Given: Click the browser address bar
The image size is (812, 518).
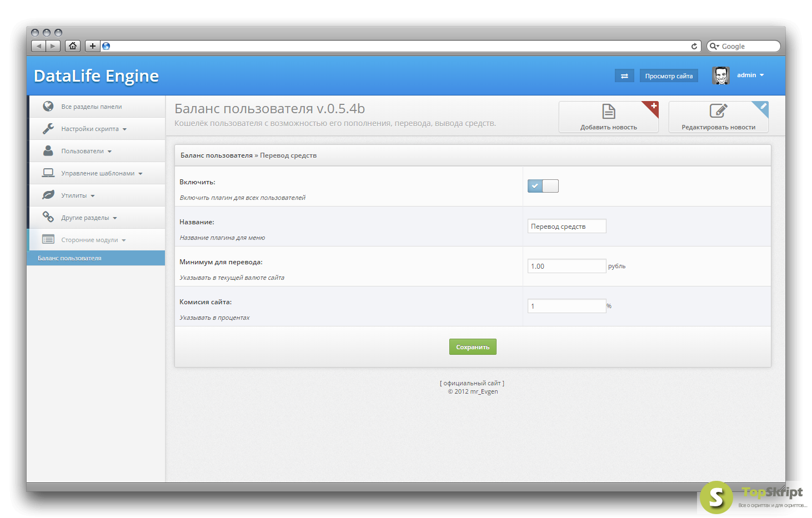Looking at the screenshot, I should (x=402, y=46).
